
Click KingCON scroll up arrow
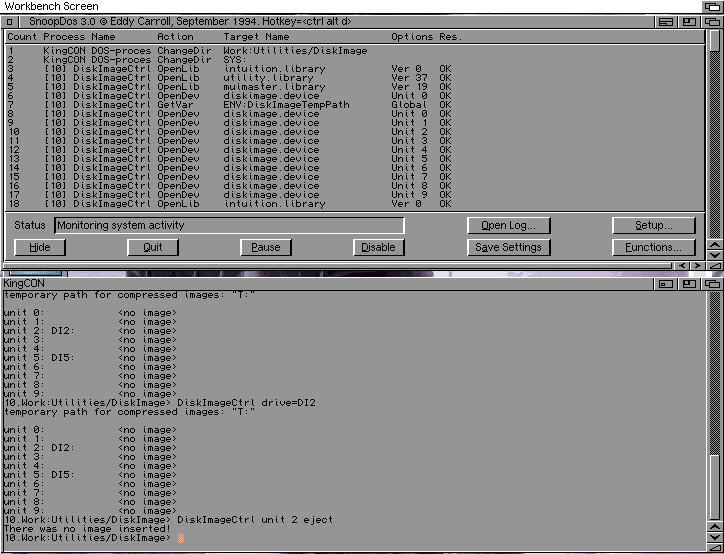[x=714, y=527]
